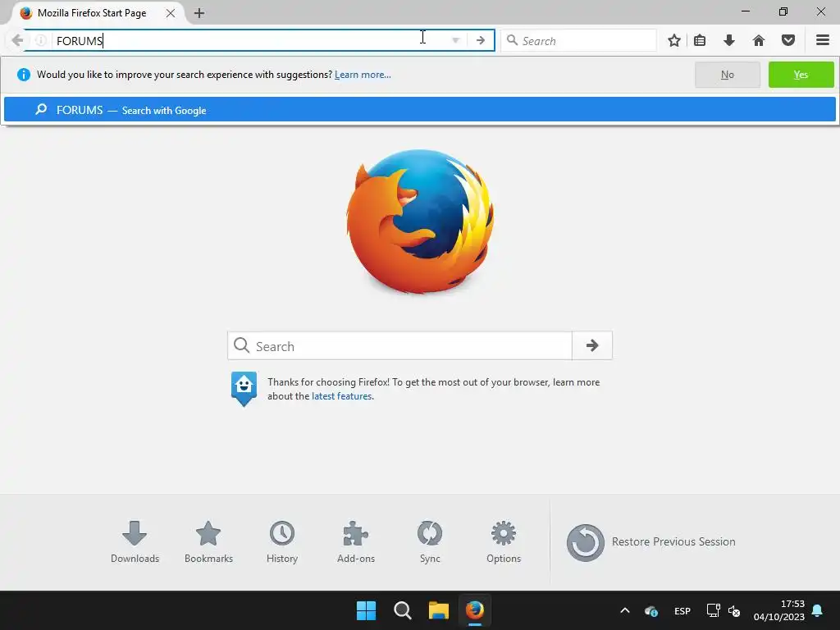The width and height of the screenshot is (840, 630).
Task: Accept search suggestions with Yes button
Action: [801, 75]
